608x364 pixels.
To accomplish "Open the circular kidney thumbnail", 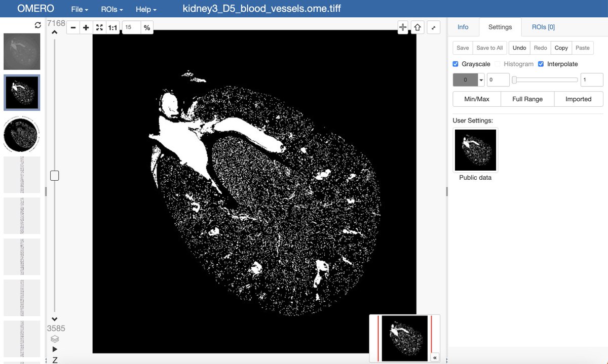I will click(22, 134).
